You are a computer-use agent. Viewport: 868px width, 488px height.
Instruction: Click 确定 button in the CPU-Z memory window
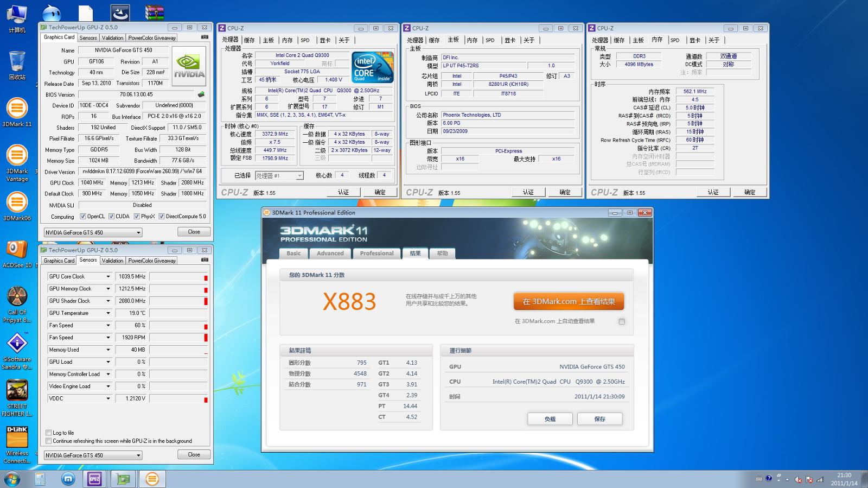750,192
